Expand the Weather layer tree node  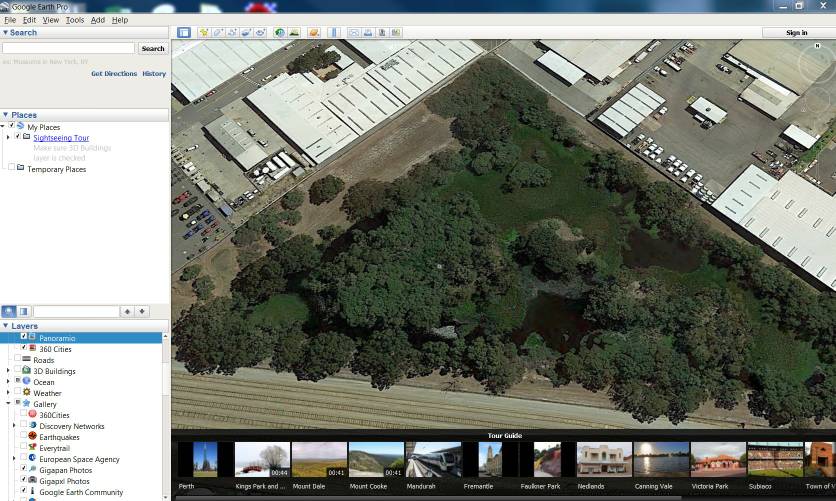(8, 393)
